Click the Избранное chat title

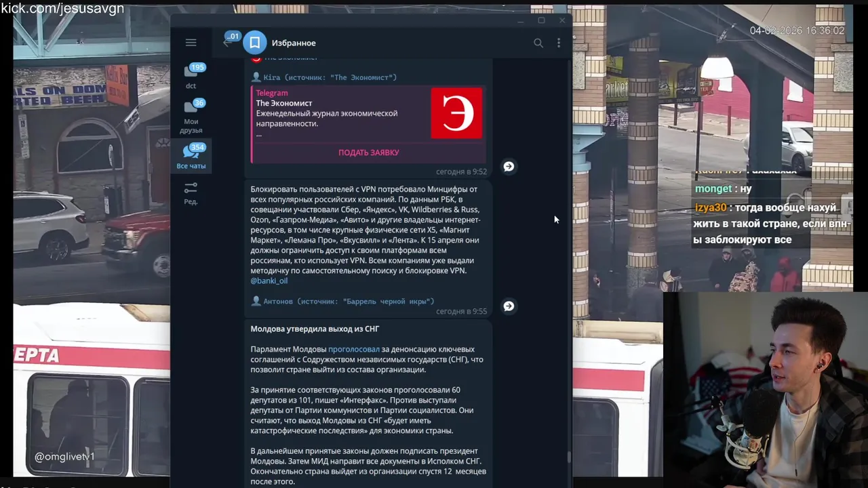tap(294, 43)
